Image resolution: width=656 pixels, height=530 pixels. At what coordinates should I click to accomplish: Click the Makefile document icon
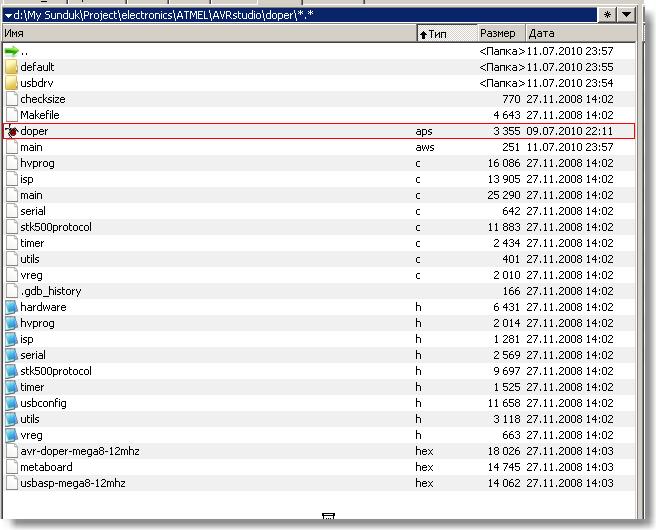point(12,115)
